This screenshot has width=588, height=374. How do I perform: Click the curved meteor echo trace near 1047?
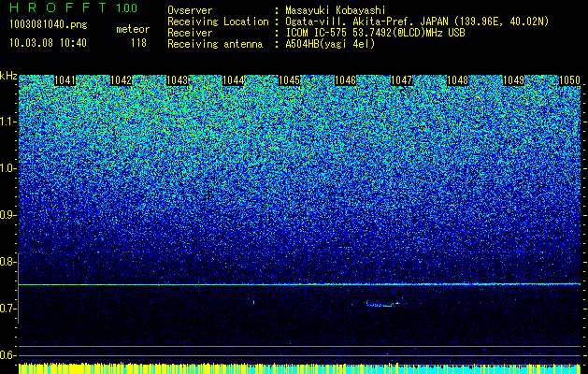pyautogui.click(x=382, y=304)
